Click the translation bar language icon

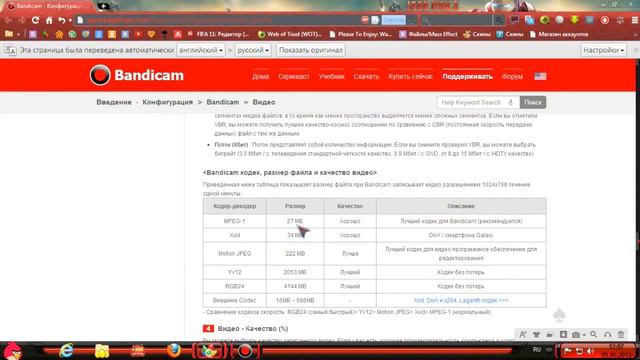(x=10, y=50)
